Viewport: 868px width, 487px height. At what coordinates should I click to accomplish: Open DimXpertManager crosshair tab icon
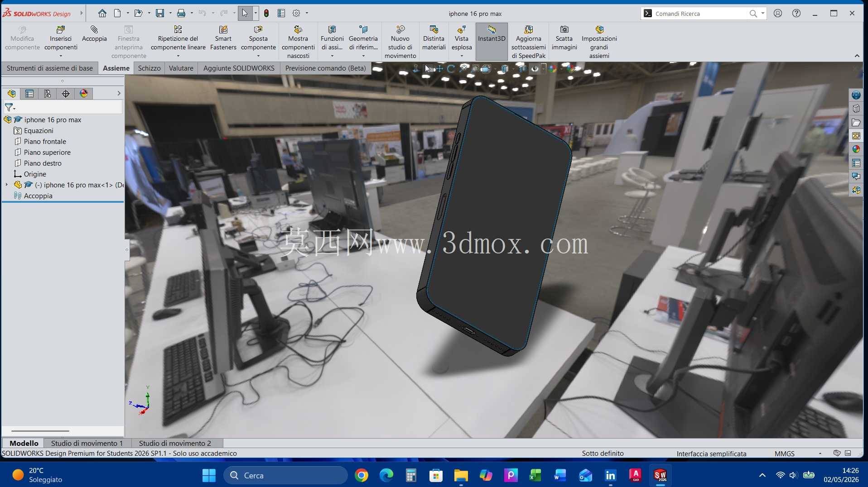pyautogui.click(x=66, y=94)
